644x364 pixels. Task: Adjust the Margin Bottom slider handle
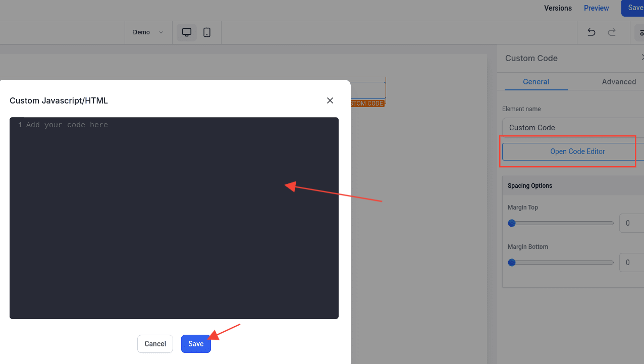(x=512, y=262)
